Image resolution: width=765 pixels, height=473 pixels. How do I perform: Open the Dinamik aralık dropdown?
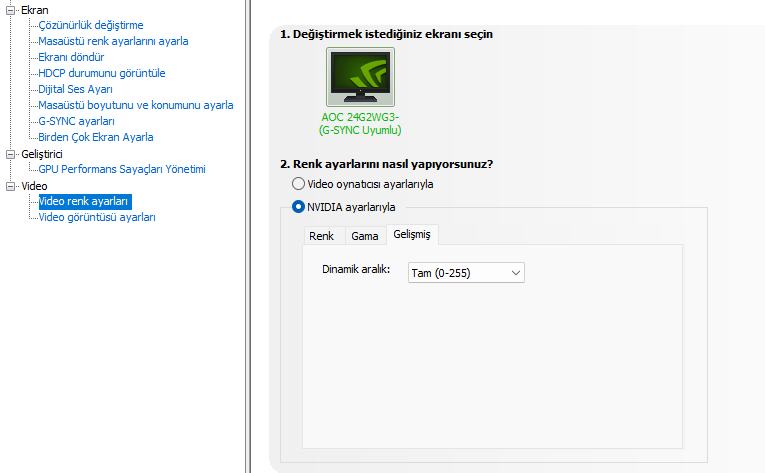pos(466,273)
